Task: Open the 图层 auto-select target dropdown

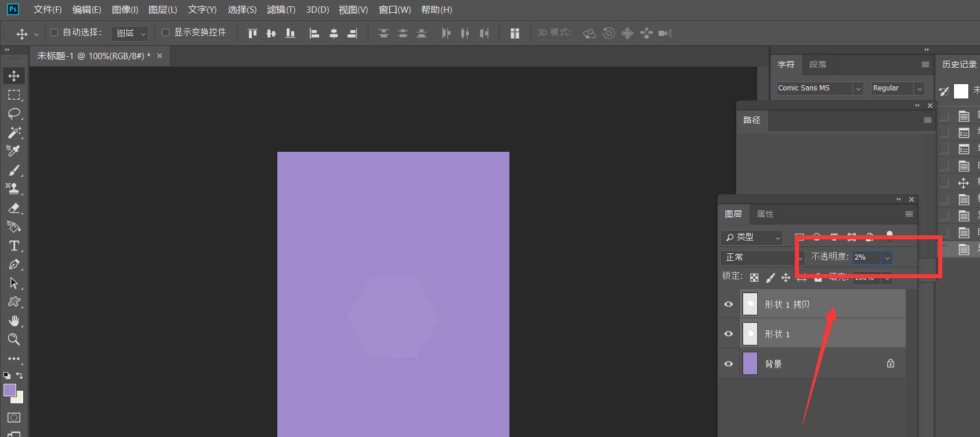Action: tap(129, 34)
